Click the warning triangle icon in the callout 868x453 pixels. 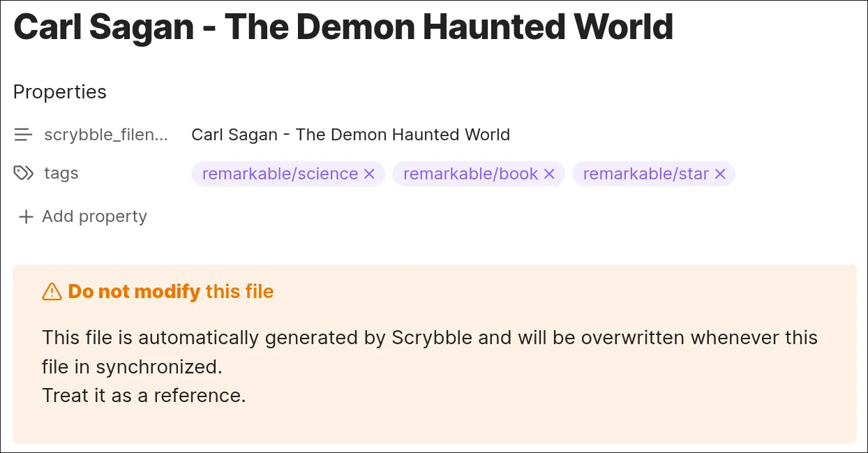pos(52,291)
